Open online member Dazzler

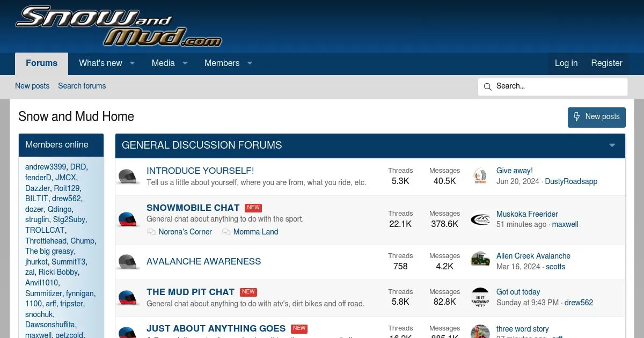coord(37,188)
